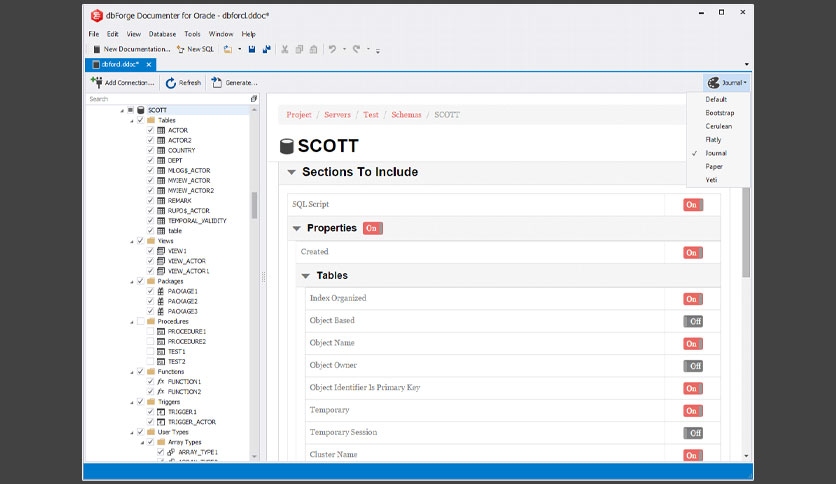
Task: Click the right pane vertical scrollbar thumb
Action: 746,232
